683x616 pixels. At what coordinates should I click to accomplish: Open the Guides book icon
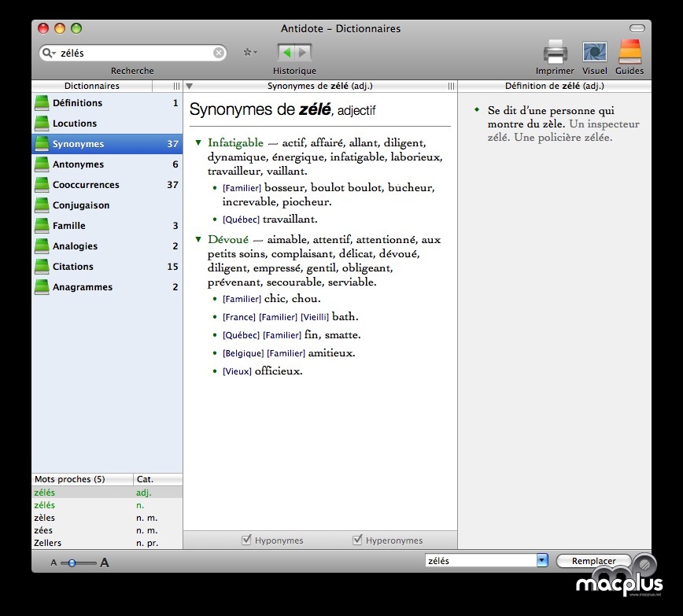[x=629, y=52]
